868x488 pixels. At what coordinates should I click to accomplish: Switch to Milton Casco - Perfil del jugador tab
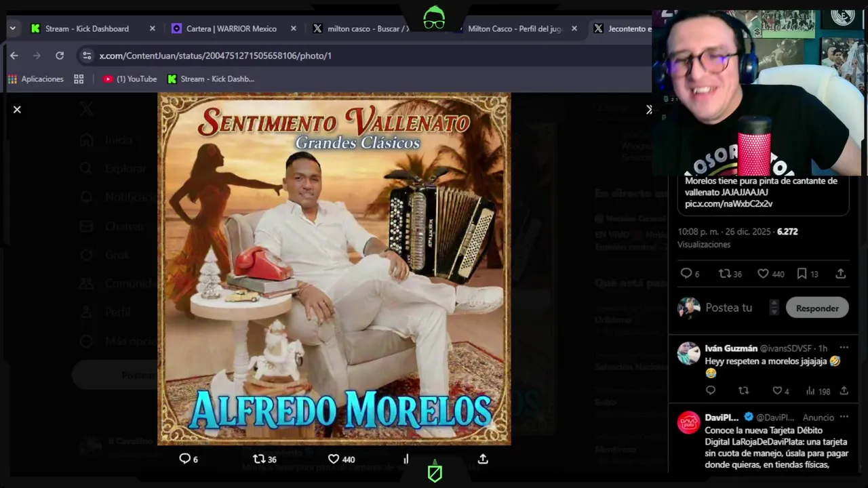(x=515, y=28)
